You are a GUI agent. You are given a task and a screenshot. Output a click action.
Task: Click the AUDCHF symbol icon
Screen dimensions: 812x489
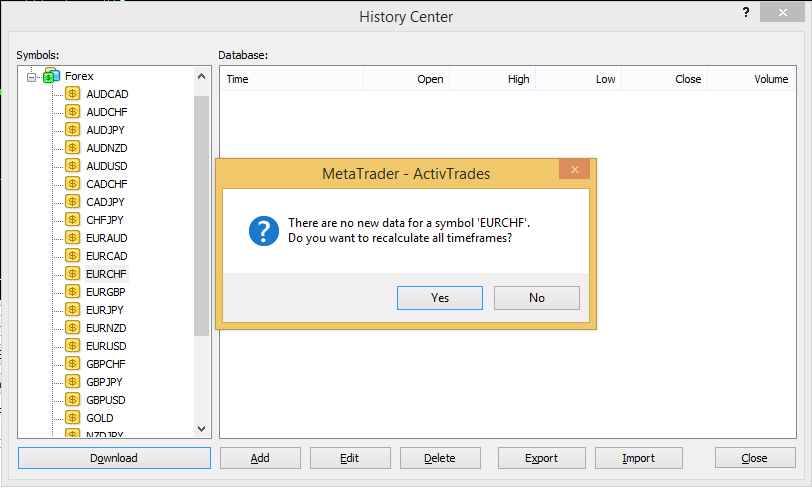tap(72, 111)
